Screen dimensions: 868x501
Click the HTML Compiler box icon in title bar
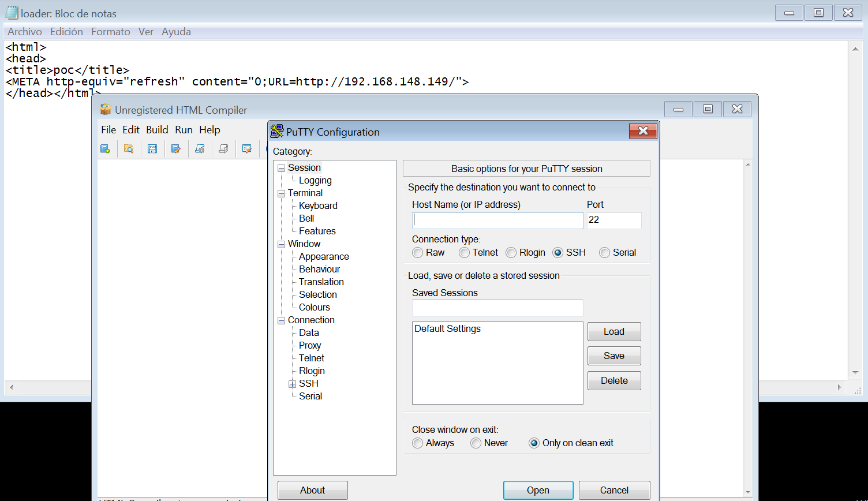(x=105, y=110)
